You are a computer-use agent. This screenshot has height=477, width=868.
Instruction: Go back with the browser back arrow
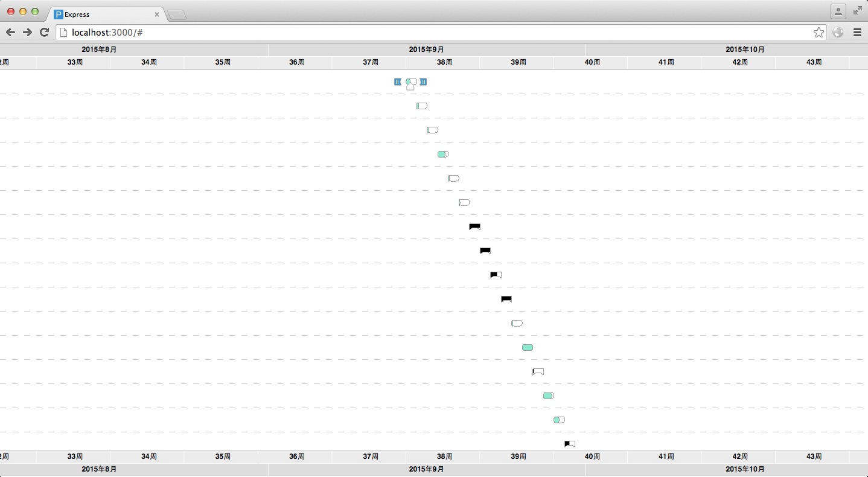(x=10, y=33)
